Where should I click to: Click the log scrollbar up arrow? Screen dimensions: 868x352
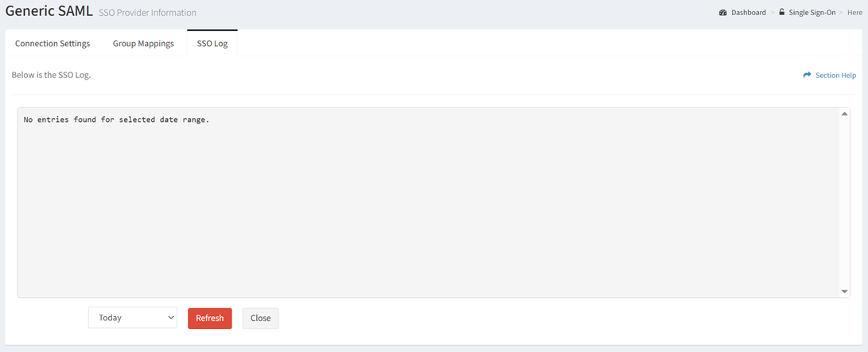(844, 114)
